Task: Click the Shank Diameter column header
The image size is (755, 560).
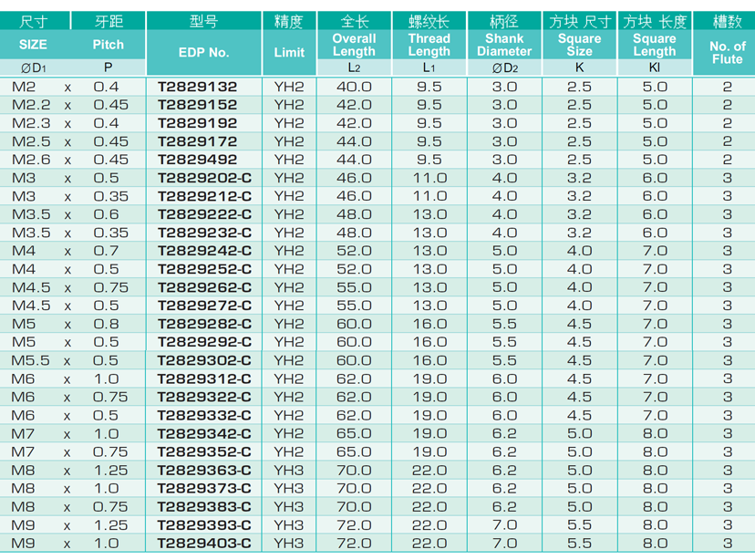Action: coord(504,45)
